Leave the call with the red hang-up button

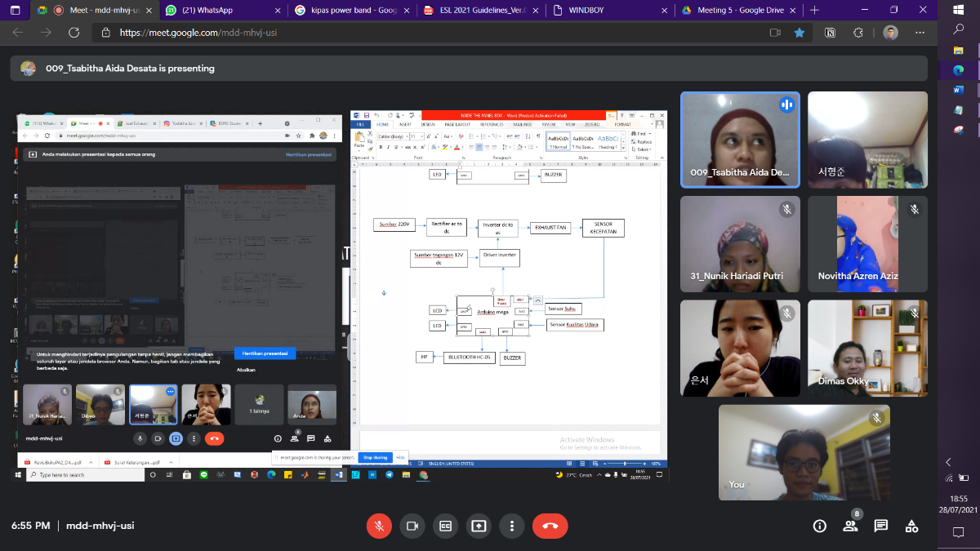(550, 527)
